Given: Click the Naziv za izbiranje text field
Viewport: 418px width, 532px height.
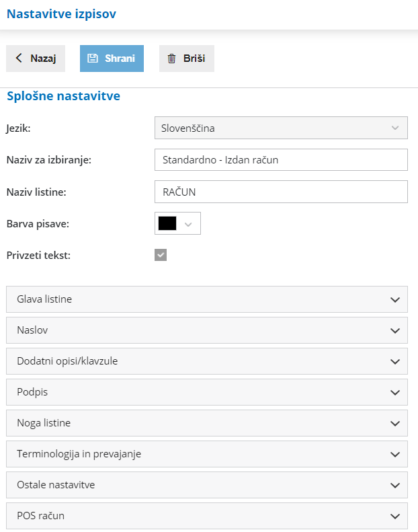Looking at the screenshot, I should (281, 160).
